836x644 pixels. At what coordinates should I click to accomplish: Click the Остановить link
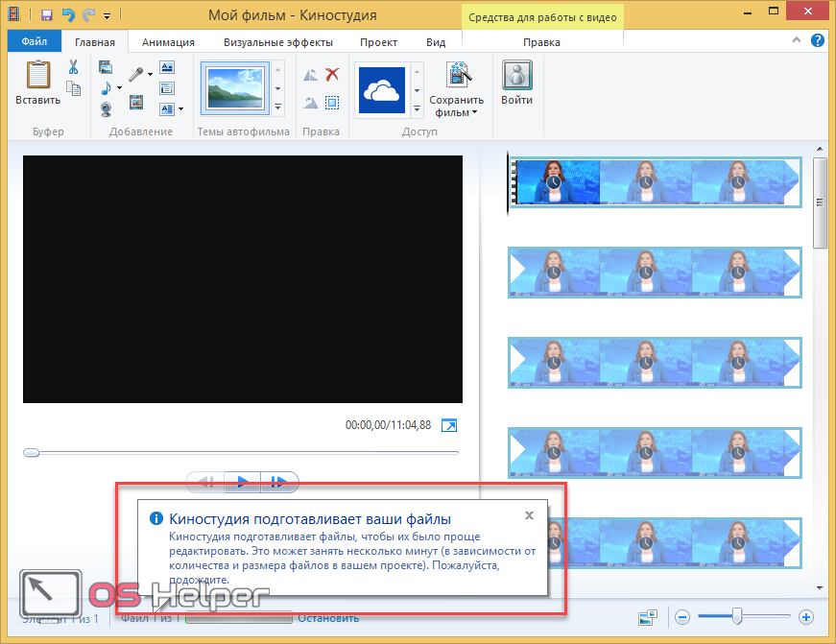[x=328, y=618]
